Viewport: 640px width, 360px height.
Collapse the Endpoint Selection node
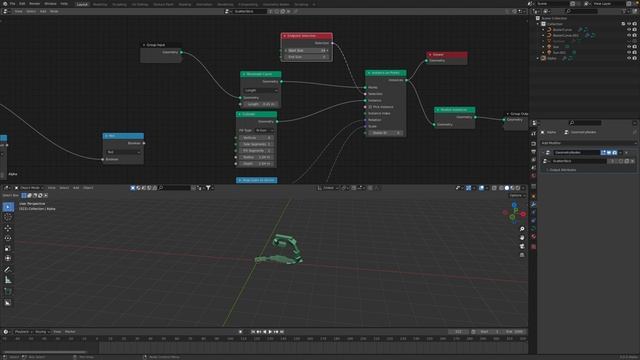pyautogui.click(x=284, y=36)
